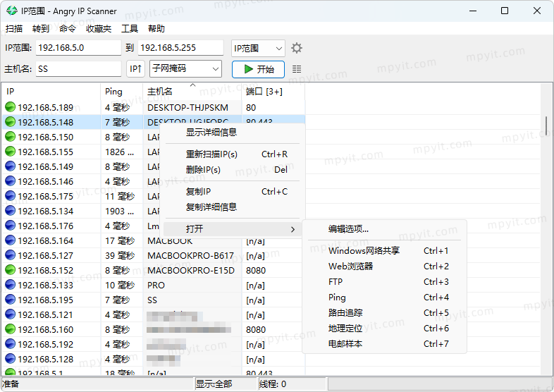Click blue status icon for 192.168.5.149
The width and height of the screenshot is (554, 392).
(x=11, y=166)
